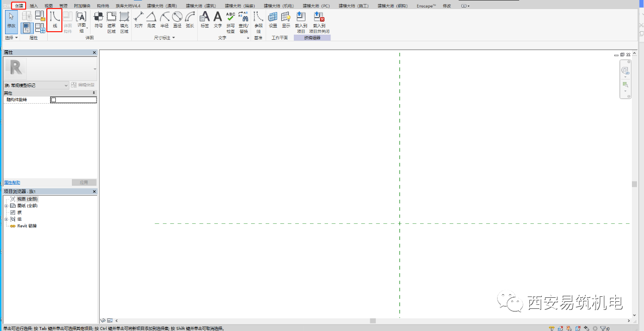Expand the 图纸 (全部) tree node
The width and height of the screenshot is (644, 331).
point(6,206)
